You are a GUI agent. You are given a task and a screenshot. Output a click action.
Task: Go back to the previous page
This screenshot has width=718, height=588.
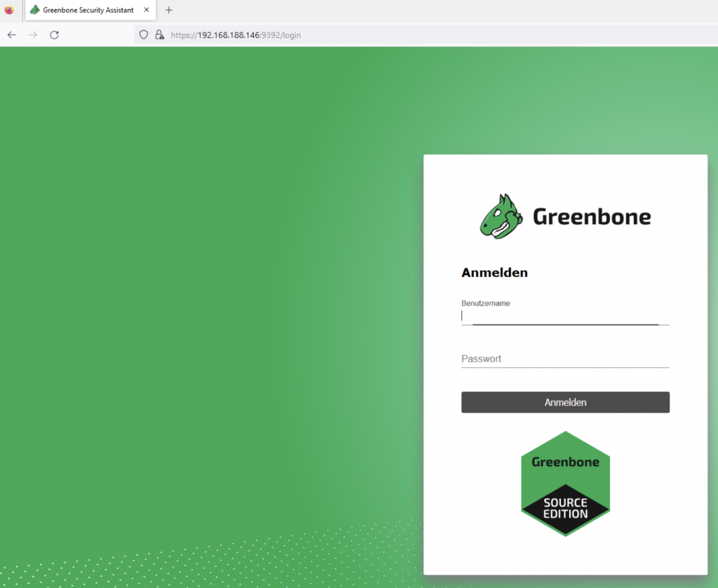coord(12,35)
